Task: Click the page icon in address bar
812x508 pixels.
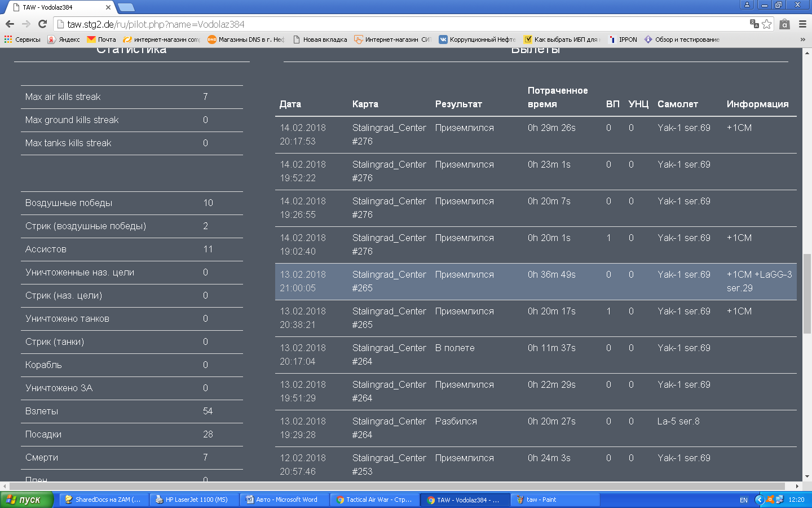Action: click(61, 24)
